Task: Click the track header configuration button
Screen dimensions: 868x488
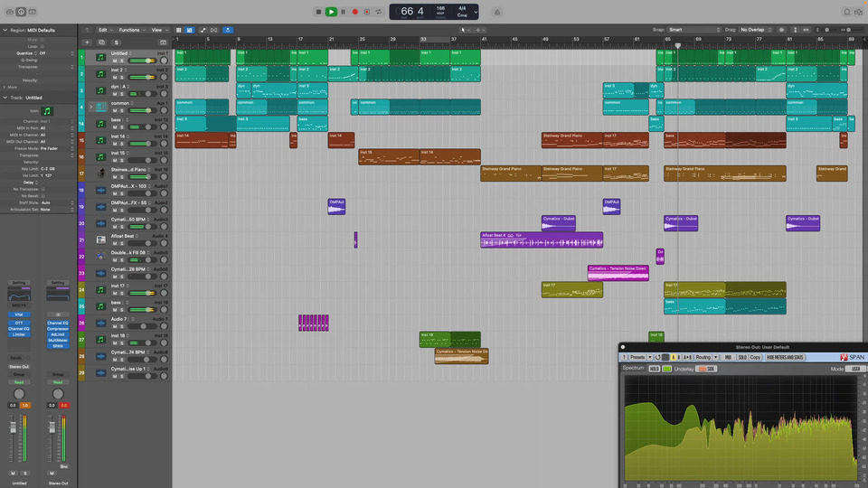Action: (x=163, y=42)
